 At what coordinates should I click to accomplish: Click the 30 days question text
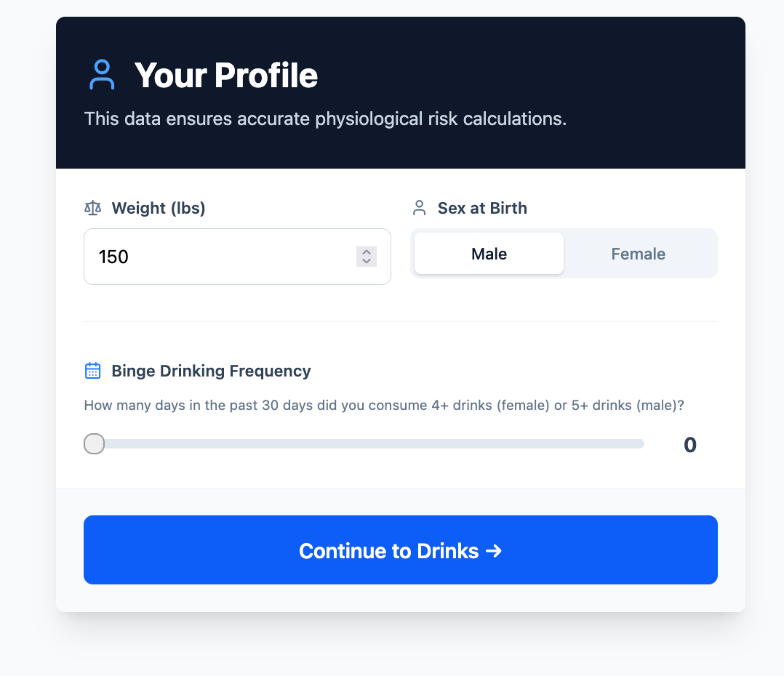click(x=384, y=405)
